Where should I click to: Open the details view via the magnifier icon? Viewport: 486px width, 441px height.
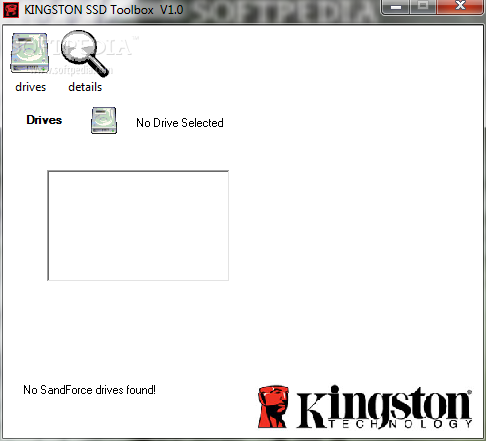tap(85, 53)
